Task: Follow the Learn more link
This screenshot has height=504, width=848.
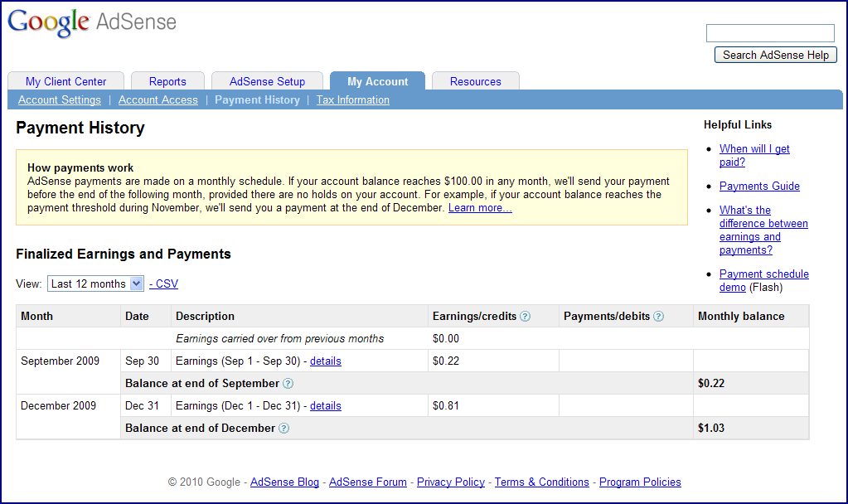Action: point(480,208)
